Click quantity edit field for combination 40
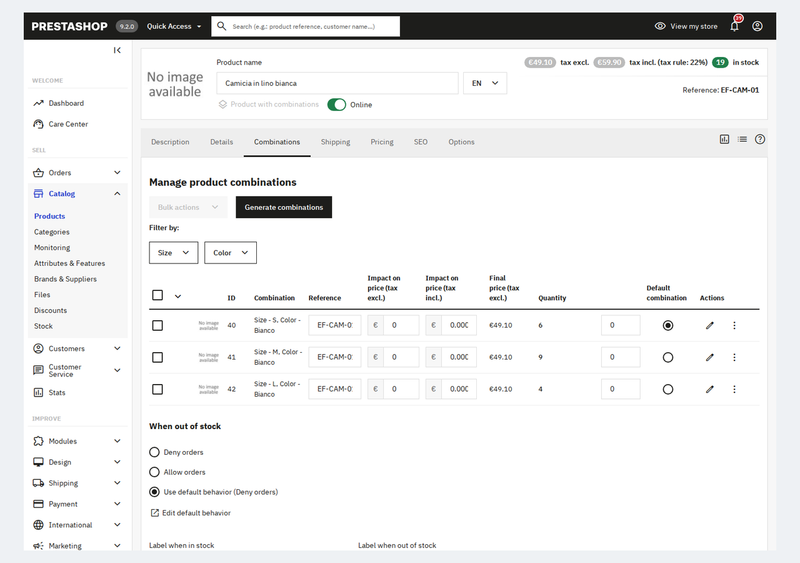Screen dimensions: 800x563 620,325
